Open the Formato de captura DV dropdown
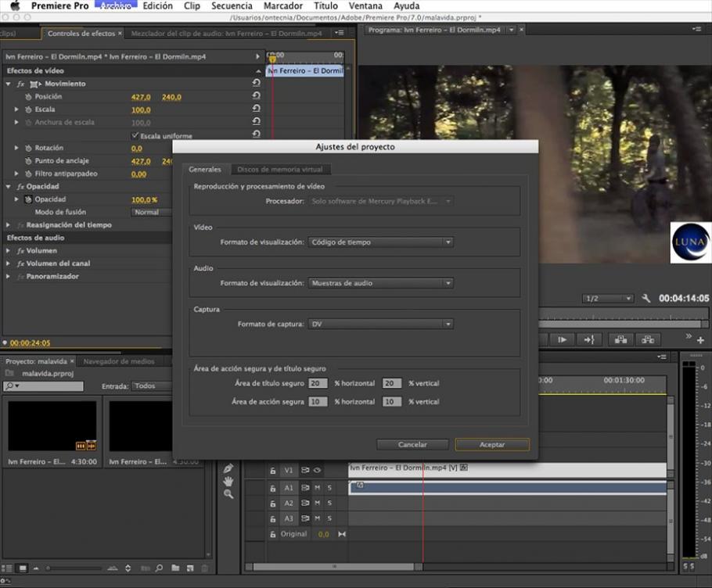 381,323
